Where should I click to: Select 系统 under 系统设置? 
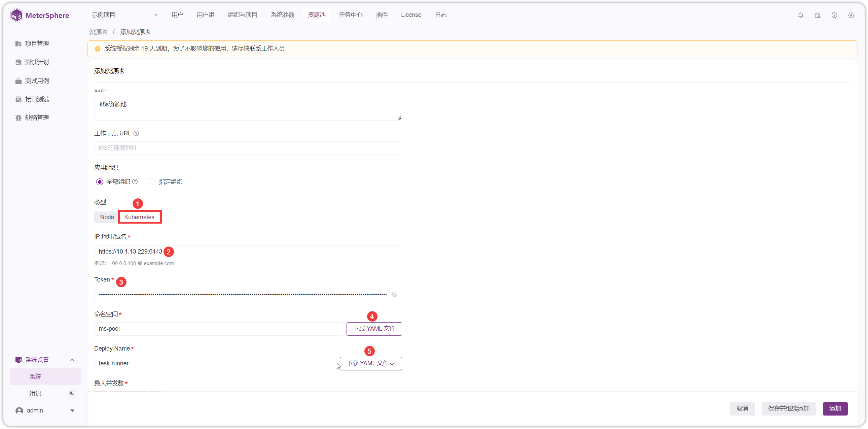45,377
